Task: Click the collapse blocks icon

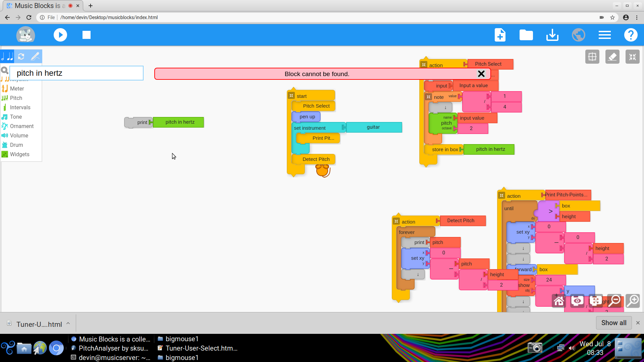Action: coord(632,57)
